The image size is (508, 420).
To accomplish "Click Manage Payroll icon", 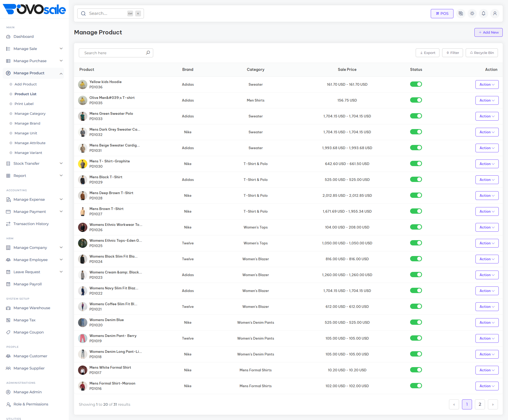I will pyautogui.click(x=8, y=284).
